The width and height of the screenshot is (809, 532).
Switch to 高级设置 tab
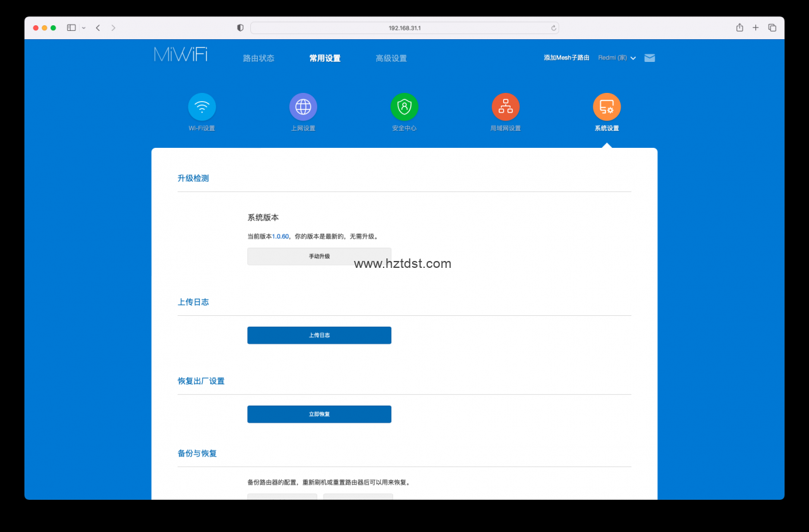391,58
